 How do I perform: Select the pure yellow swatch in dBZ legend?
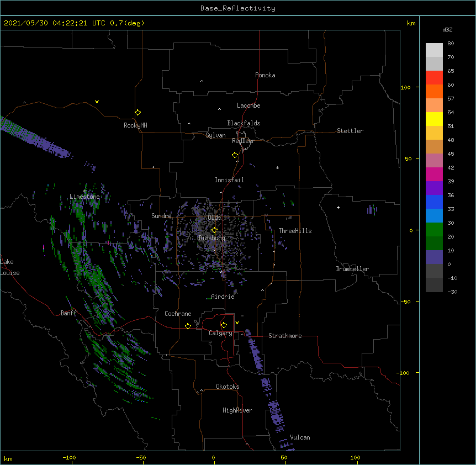(434, 119)
